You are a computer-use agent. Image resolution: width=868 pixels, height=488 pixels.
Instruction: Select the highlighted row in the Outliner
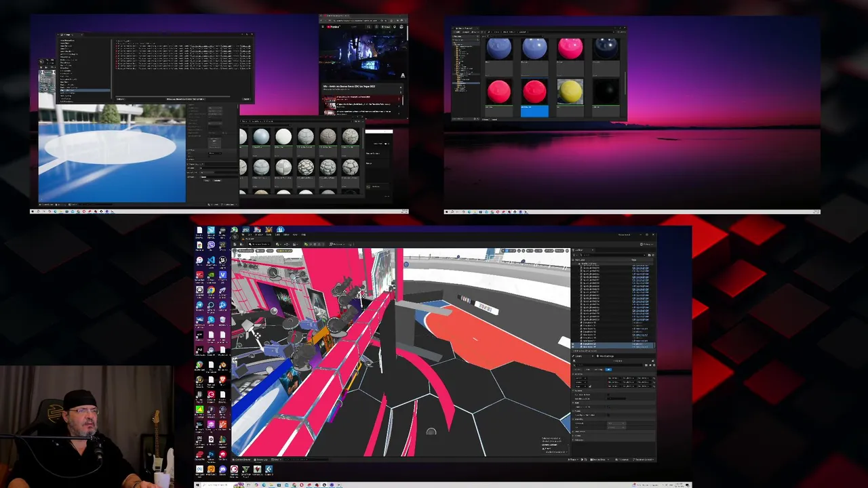pos(612,344)
